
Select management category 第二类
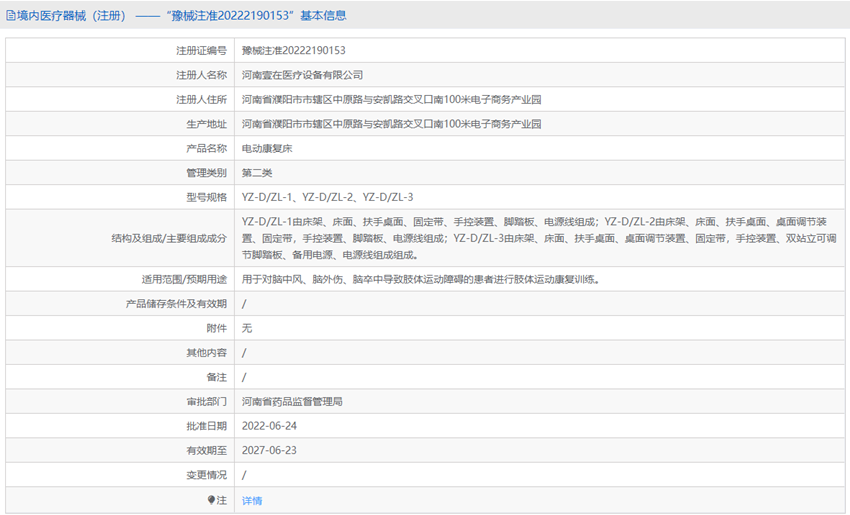click(x=257, y=172)
